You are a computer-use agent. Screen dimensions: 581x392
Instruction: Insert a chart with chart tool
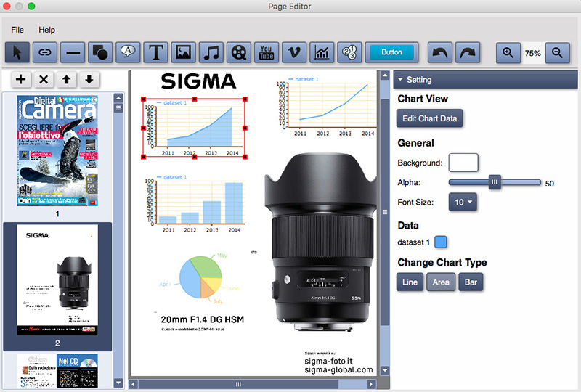(x=322, y=52)
